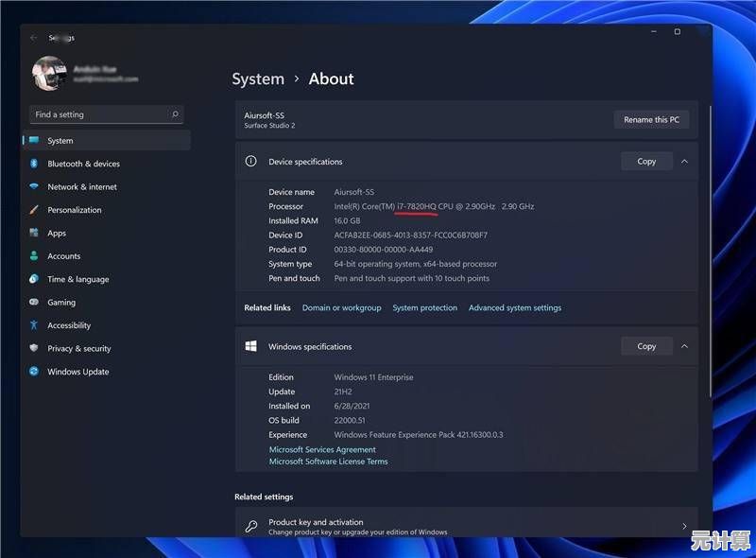Click the Find a setting search field
Image resolution: width=756 pixels, height=558 pixels.
pos(106,114)
